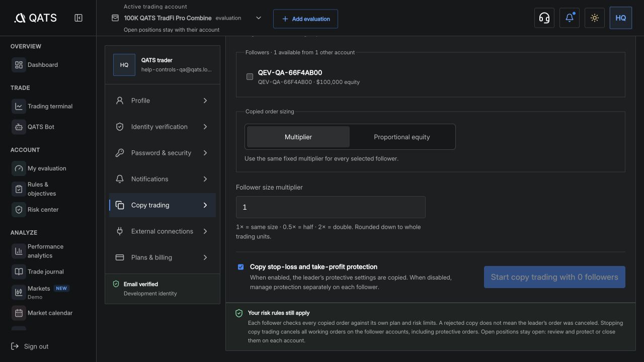This screenshot has height=362, width=644.
Task: Click the Trade journal book icon
Action: pos(19,271)
